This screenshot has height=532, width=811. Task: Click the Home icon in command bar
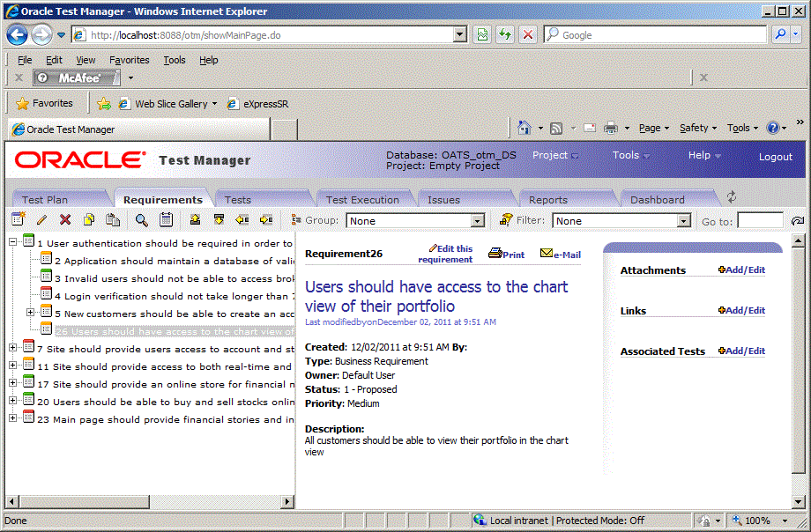(524, 128)
